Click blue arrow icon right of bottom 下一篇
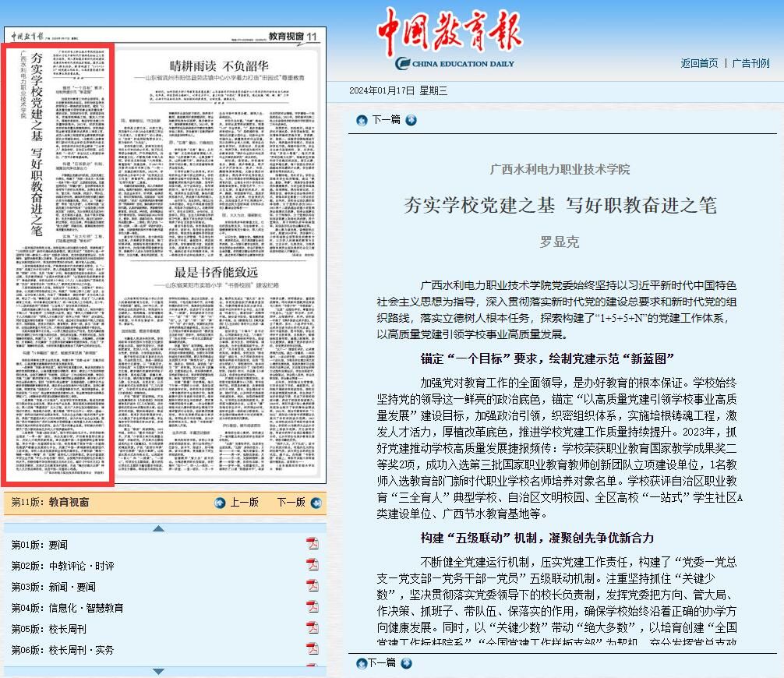The width and height of the screenshot is (784, 678). [407, 663]
